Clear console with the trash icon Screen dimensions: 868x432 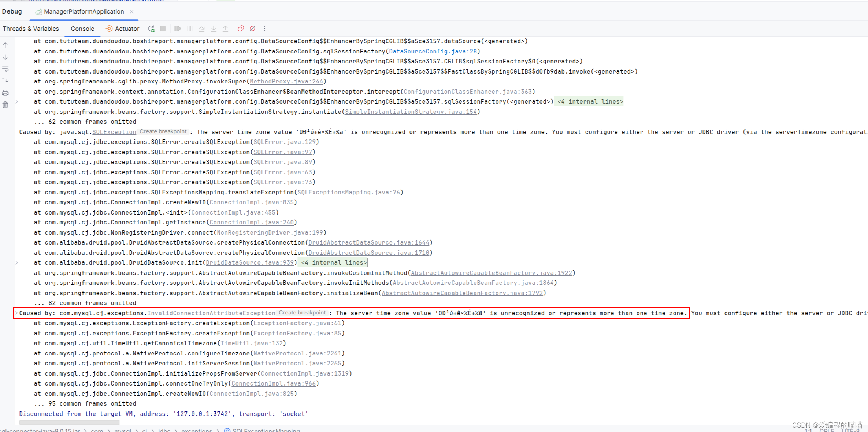tap(5, 105)
